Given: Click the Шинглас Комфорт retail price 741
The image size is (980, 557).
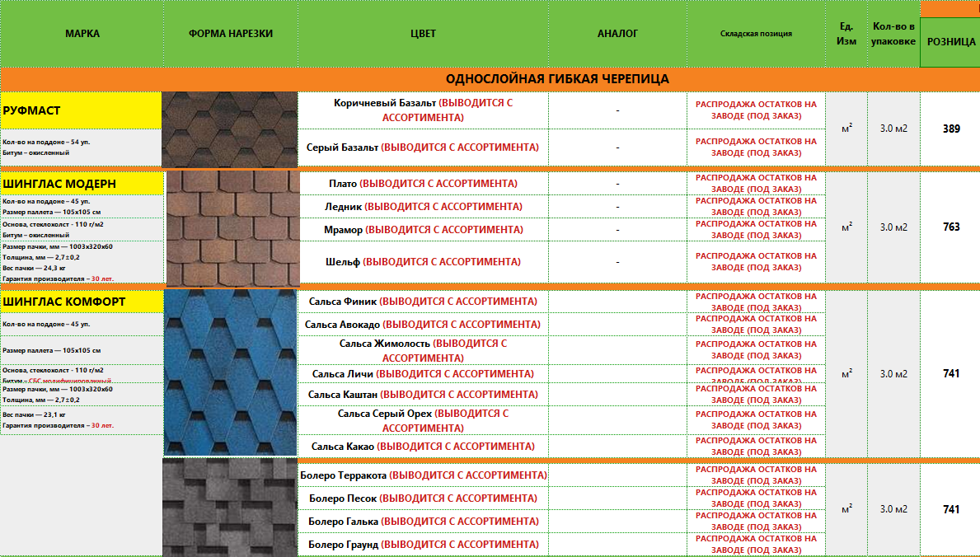Looking at the screenshot, I should pos(950,374).
